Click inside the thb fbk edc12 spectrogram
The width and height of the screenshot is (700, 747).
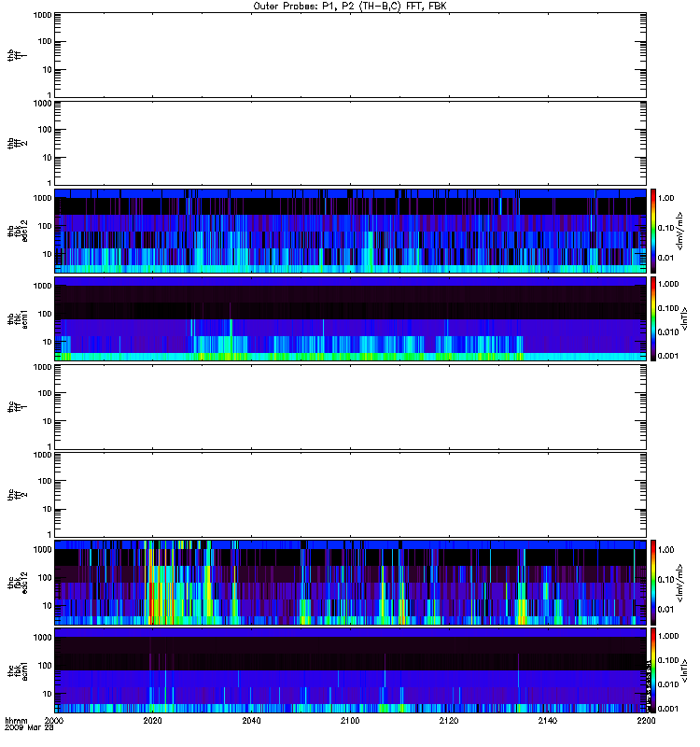click(350, 231)
